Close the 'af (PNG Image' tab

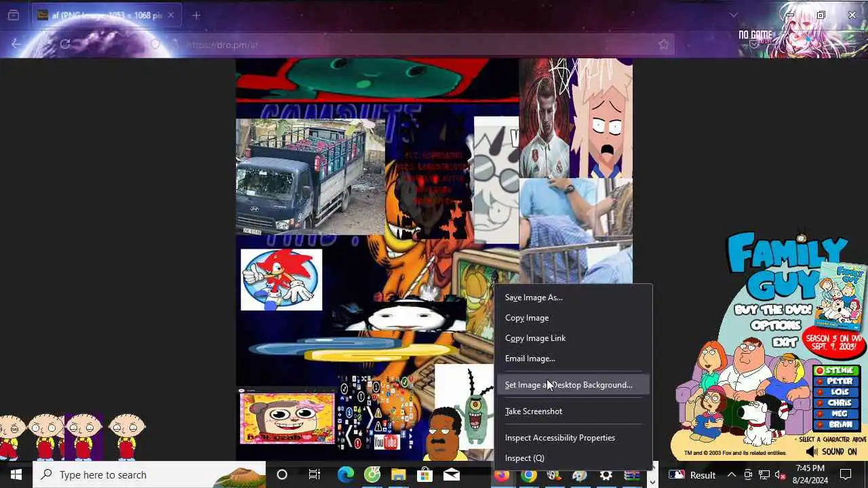coord(171,15)
